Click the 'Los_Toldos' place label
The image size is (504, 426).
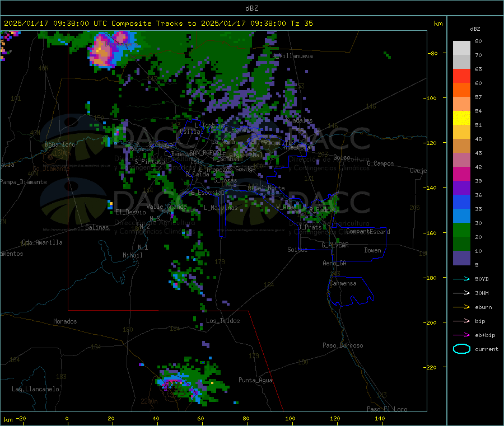pos(223,321)
